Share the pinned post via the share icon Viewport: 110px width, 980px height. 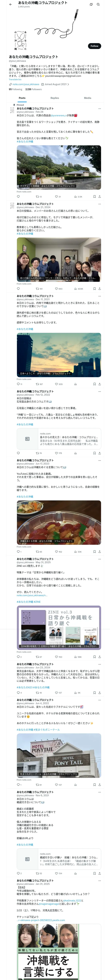tap(99, 197)
